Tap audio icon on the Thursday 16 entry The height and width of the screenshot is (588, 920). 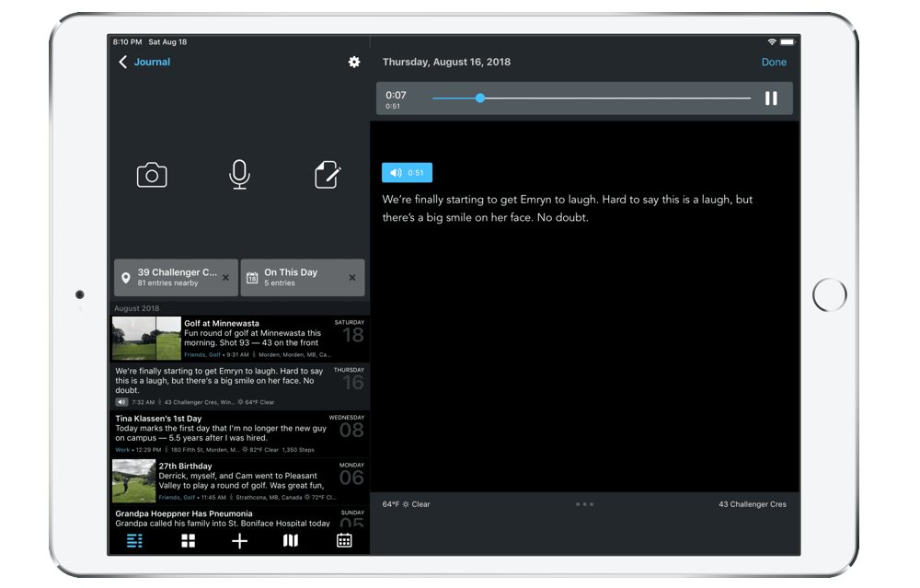coord(121,402)
